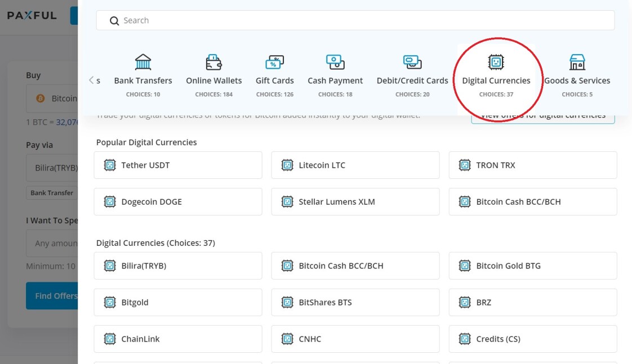Viewport: 632px width, 364px height.
Task: Open the Online Wallets category tab
Action: (213, 76)
